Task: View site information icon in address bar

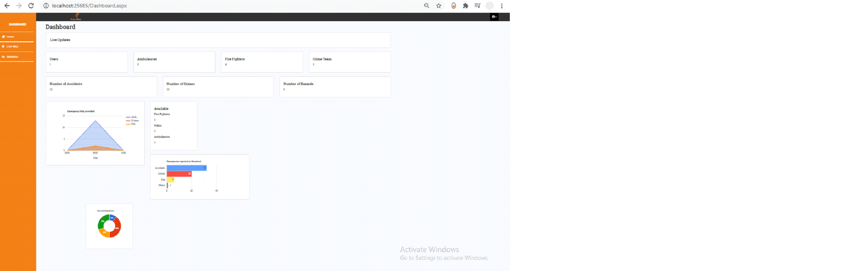Action: click(x=46, y=6)
